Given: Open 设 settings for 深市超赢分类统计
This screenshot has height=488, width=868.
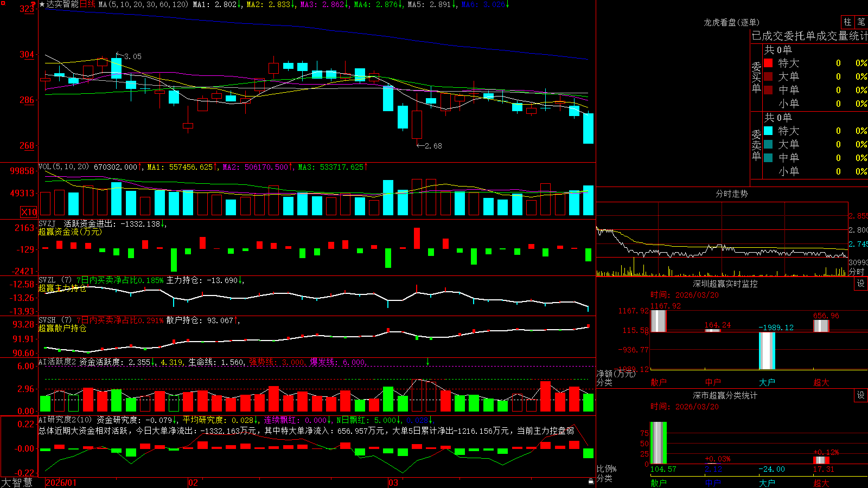Looking at the screenshot, I should coord(861,395).
